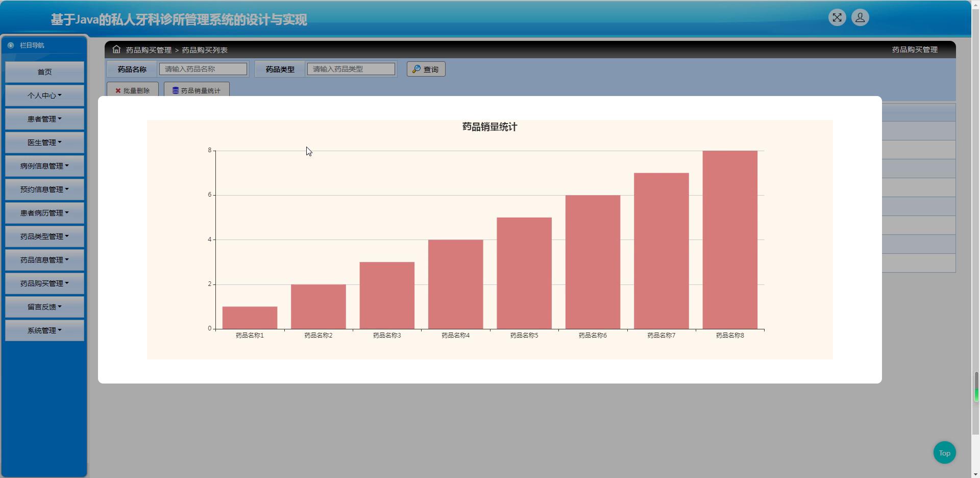Screen dimensions: 980x478
Task: Click the bar for 药品名称1
Action: [250, 318]
